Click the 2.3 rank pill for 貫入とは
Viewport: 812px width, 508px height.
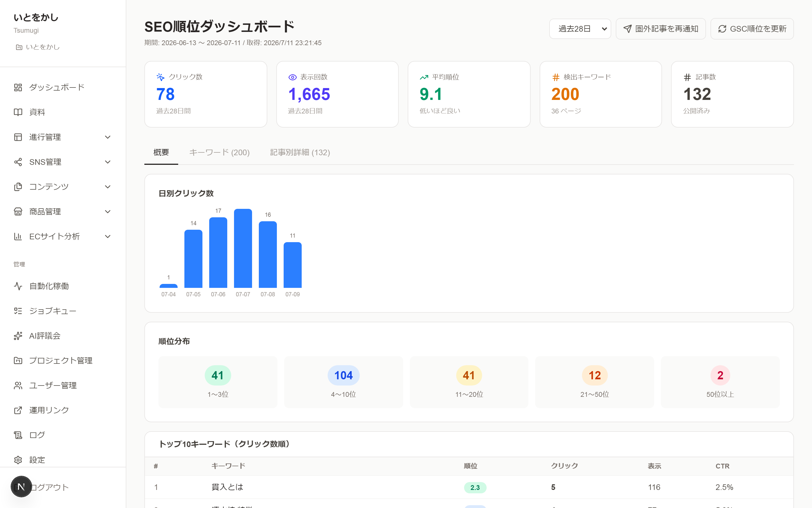coord(475,487)
